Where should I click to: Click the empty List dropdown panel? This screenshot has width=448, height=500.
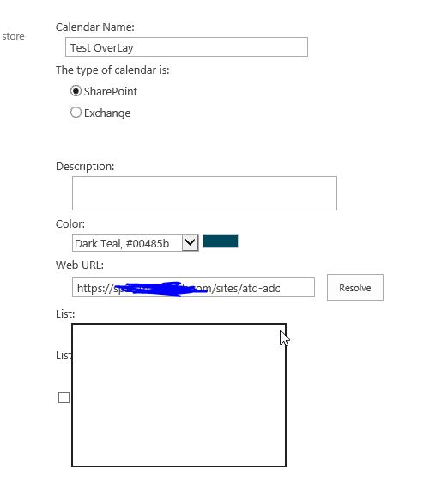point(179,395)
